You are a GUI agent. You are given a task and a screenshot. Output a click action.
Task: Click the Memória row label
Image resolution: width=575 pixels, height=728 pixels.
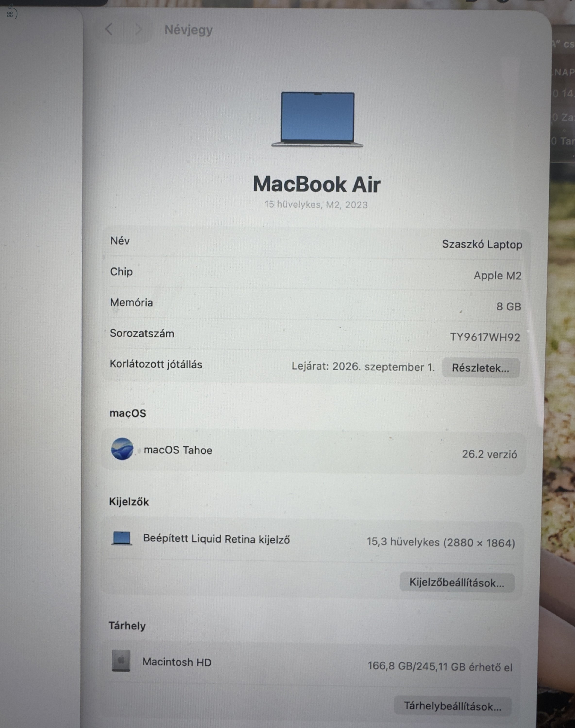click(131, 302)
